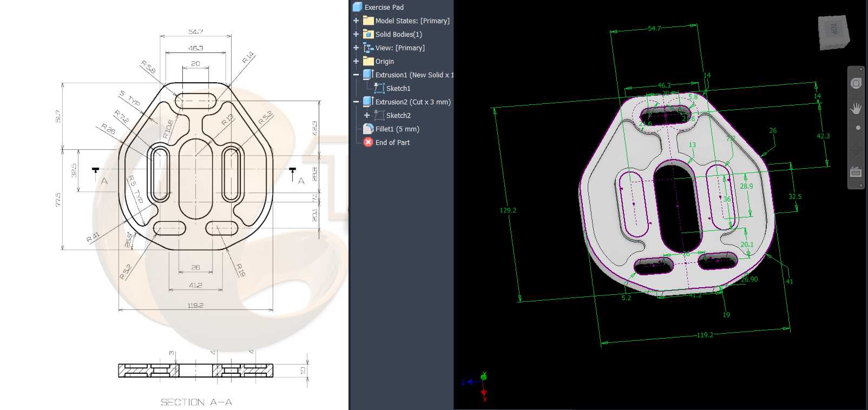Image resolution: width=868 pixels, height=410 pixels.
Task: Click the Extrusion2 feature icon
Action: click(369, 102)
